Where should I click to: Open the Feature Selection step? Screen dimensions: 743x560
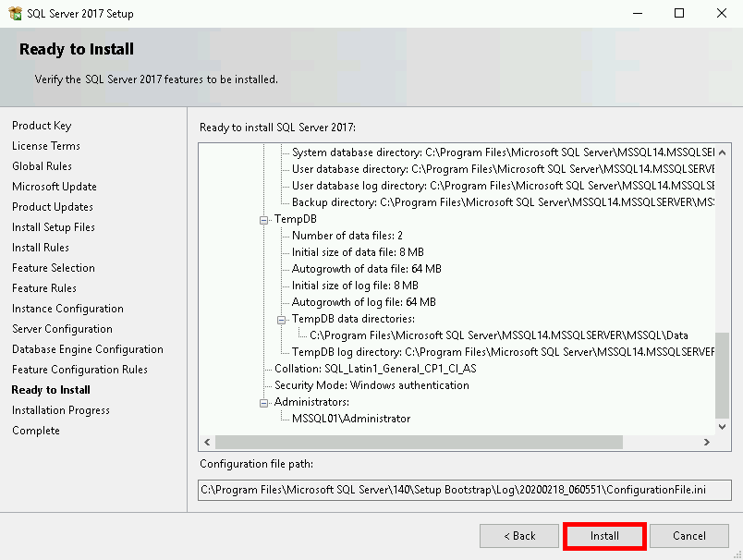point(54,268)
